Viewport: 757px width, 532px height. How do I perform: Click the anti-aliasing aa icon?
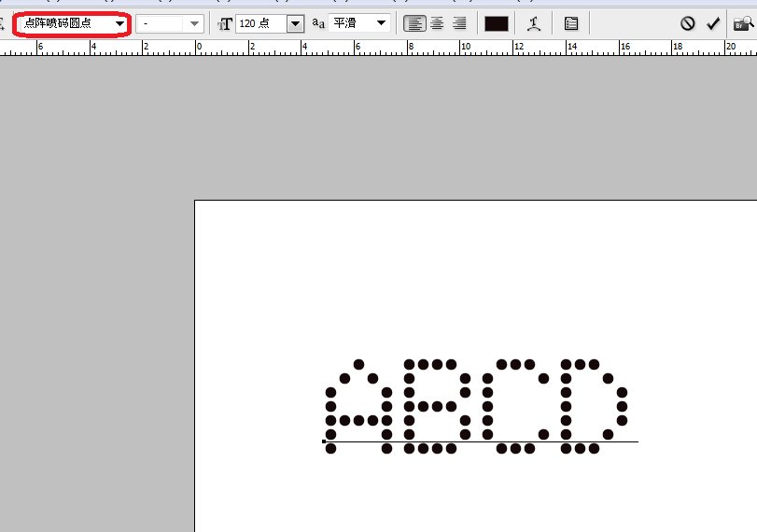tap(318, 23)
